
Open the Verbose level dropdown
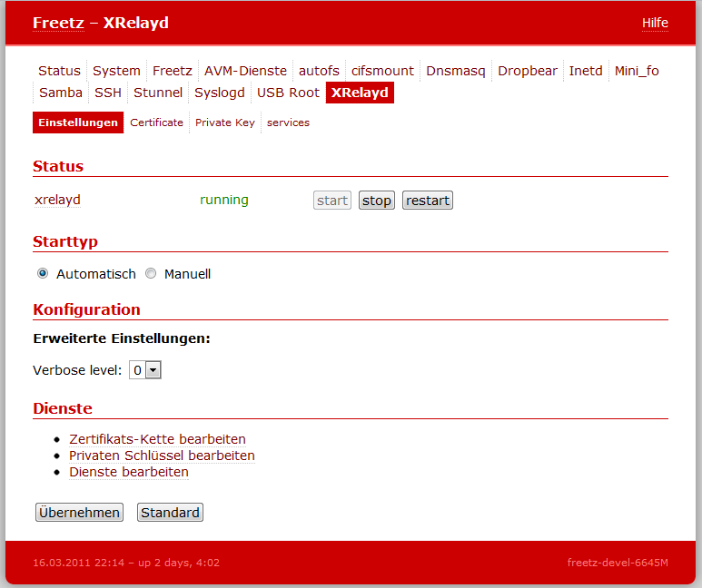pos(145,370)
